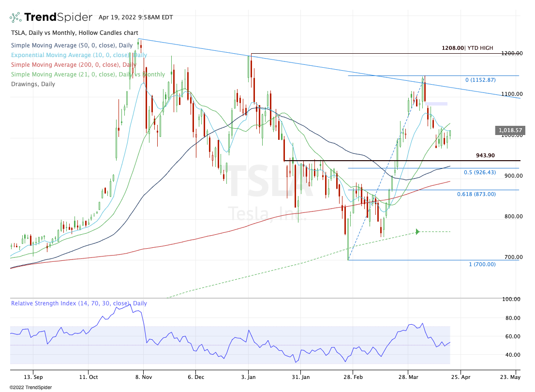This screenshot has width=535, height=392.
Task: Click the '8. Nov' date axis label
Action: pos(144,377)
